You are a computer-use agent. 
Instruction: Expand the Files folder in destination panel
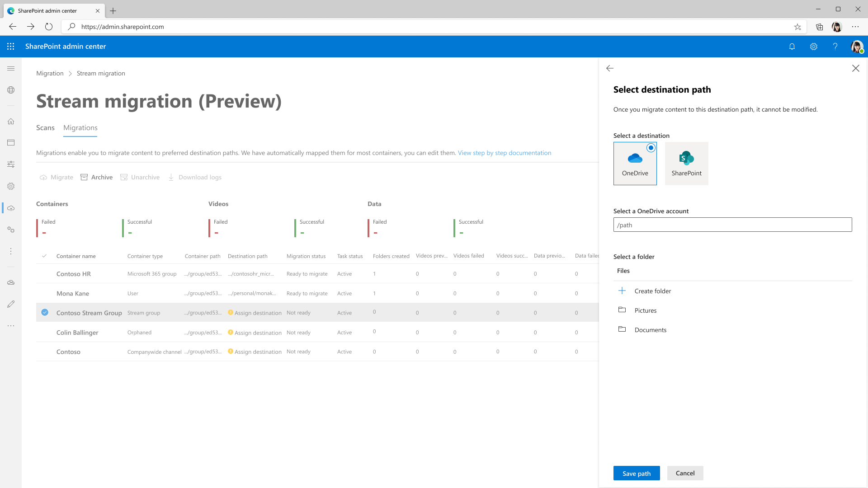point(623,271)
